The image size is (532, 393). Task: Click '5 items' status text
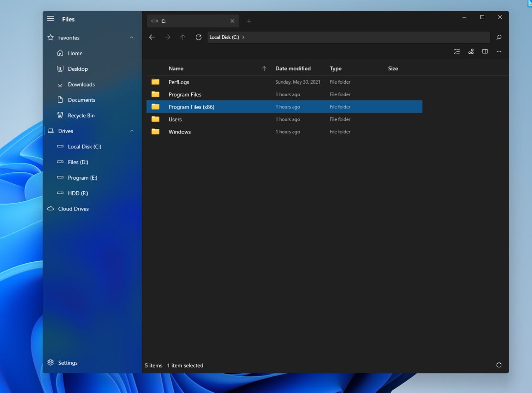pos(154,366)
